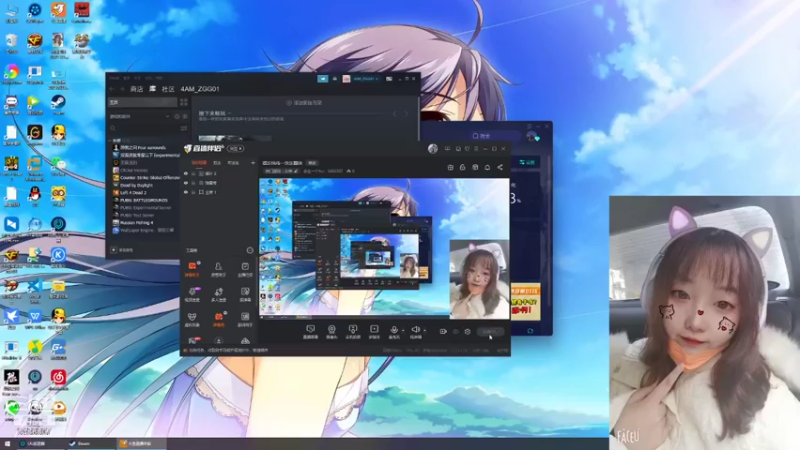Image resolution: width=800 pixels, height=450 pixels.
Task: Click the bell notification icon in streaming app
Action: [487, 167]
